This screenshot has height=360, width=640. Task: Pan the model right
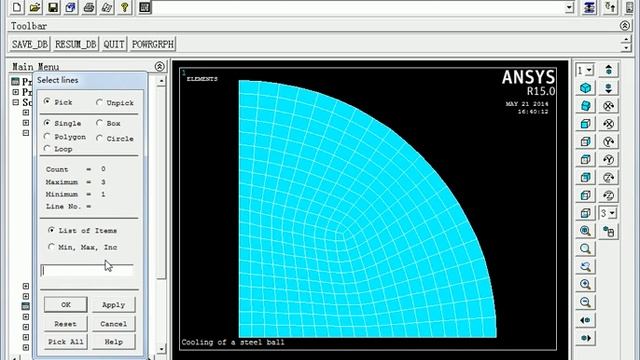click(585, 338)
